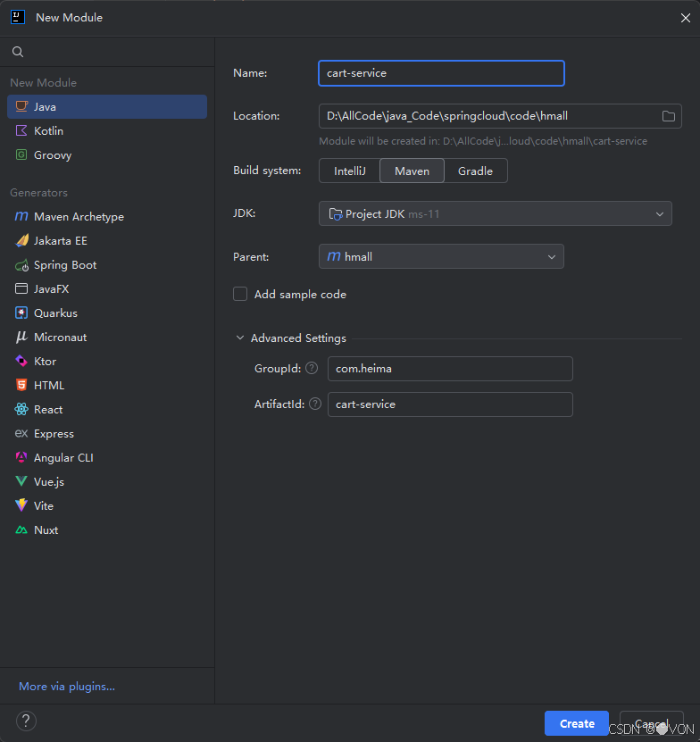
Task: Click the Ktor diamond icon
Action: (21, 361)
